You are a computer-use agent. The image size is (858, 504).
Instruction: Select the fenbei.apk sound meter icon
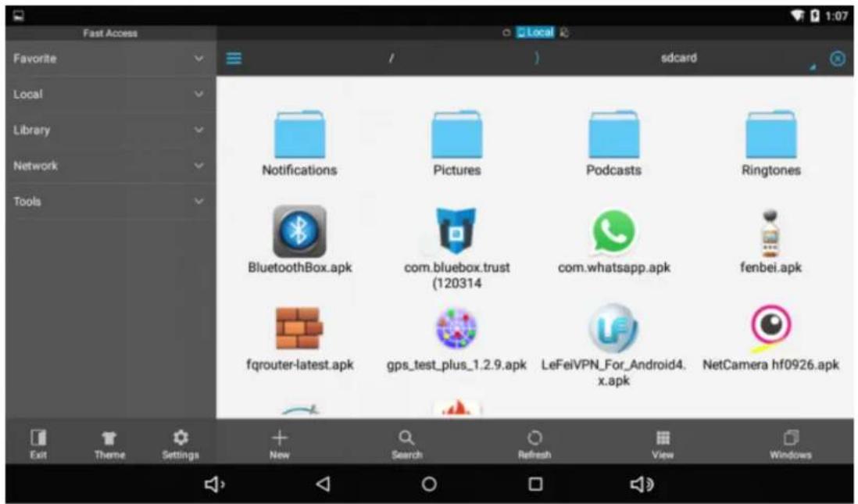tap(770, 233)
